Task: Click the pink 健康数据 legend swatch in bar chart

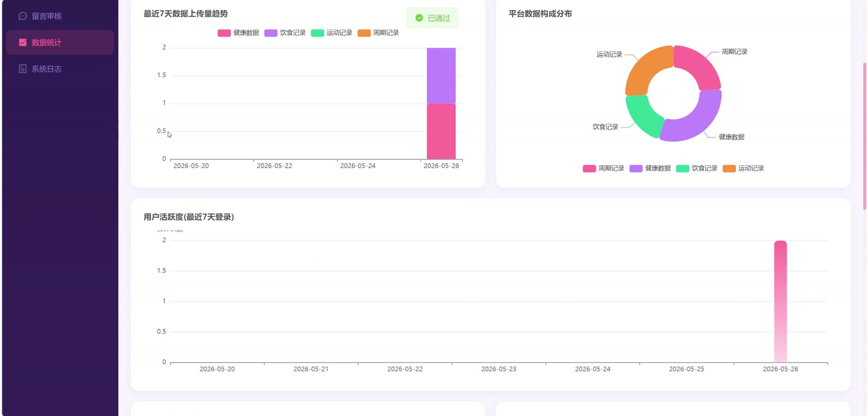Action: pyautogui.click(x=224, y=33)
